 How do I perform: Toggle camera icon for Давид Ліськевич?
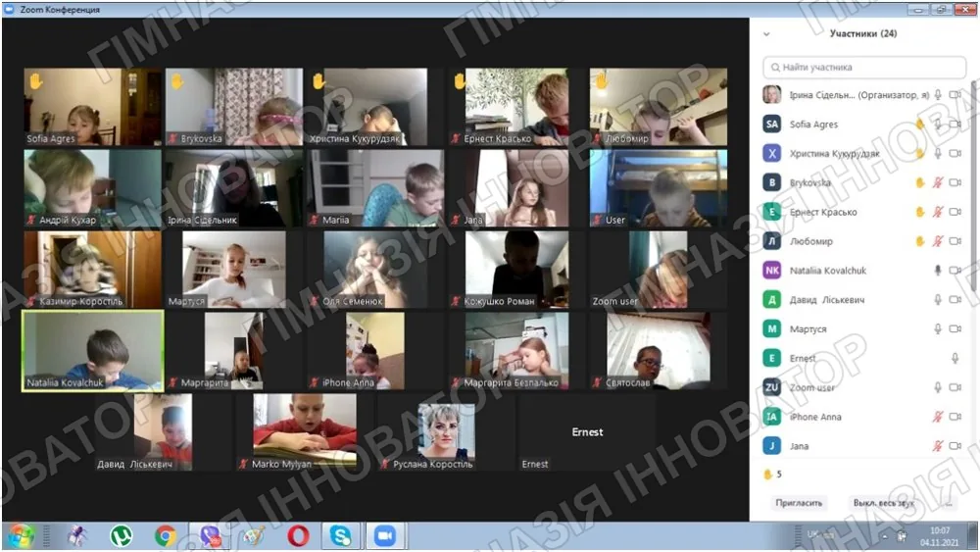[955, 299]
